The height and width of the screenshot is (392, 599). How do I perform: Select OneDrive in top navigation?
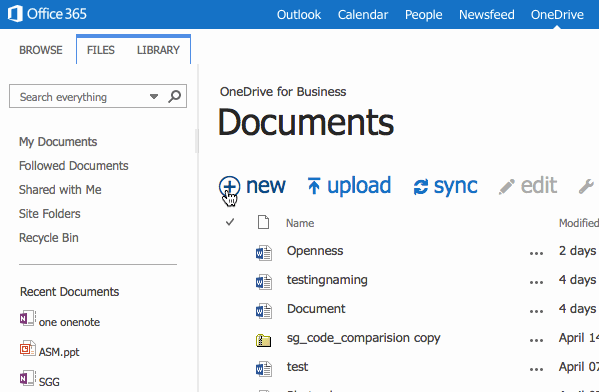click(x=557, y=15)
